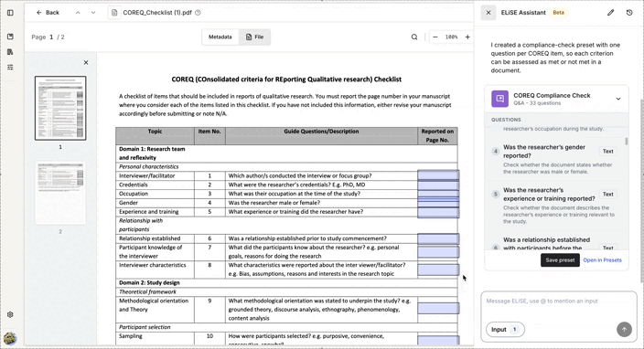
Task: Close the thumbnail panel
Action: click(x=86, y=63)
